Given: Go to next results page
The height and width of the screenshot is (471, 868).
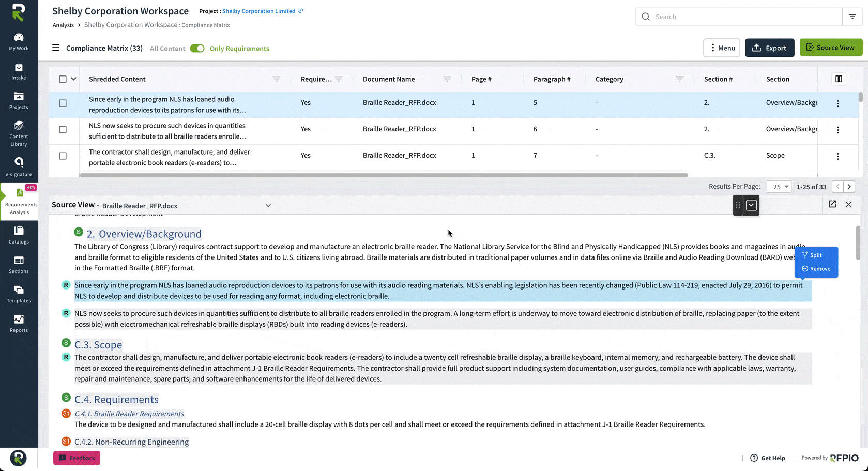Looking at the screenshot, I should point(849,187).
